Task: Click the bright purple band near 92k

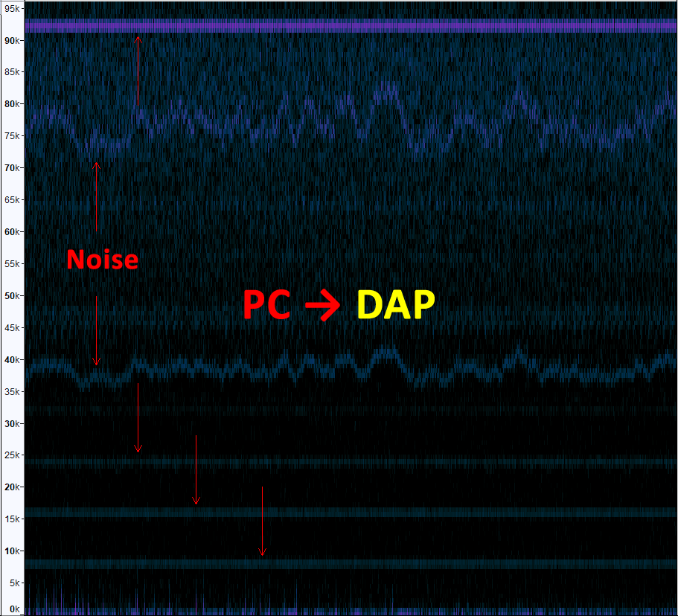Action: pyautogui.click(x=350, y=25)
